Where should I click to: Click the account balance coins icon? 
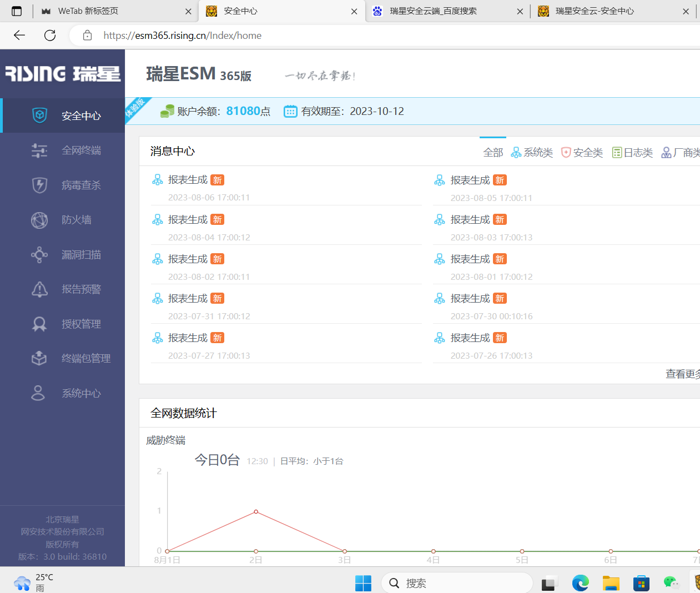point(167,111)
